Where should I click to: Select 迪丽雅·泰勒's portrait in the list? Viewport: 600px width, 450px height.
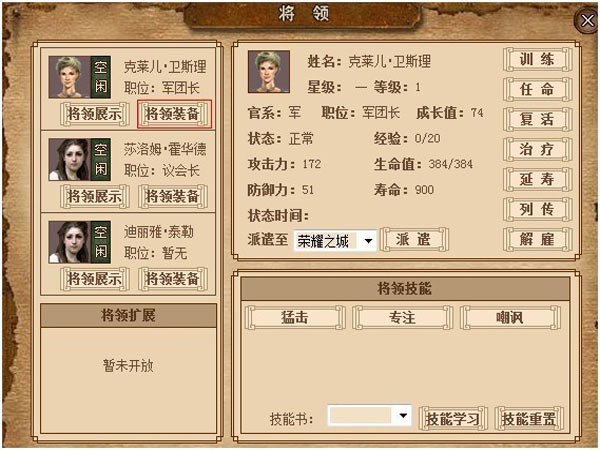(69, 242)
